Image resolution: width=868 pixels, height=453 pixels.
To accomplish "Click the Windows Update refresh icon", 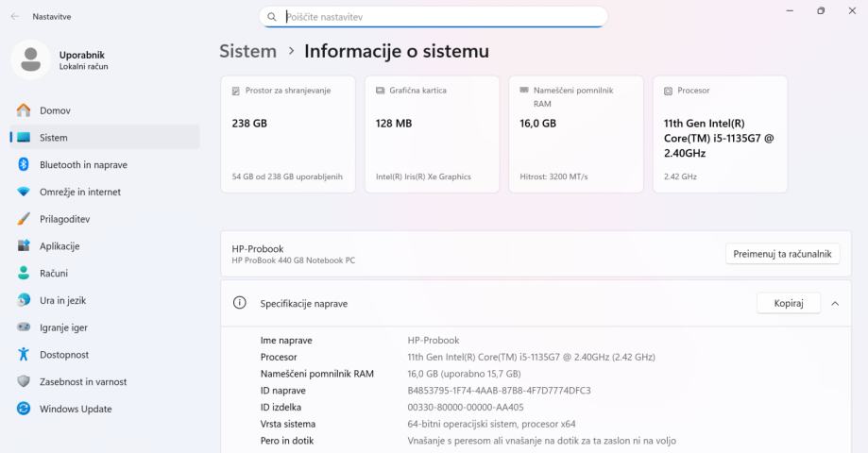I will pyautogui.click(x=24, y=409).
